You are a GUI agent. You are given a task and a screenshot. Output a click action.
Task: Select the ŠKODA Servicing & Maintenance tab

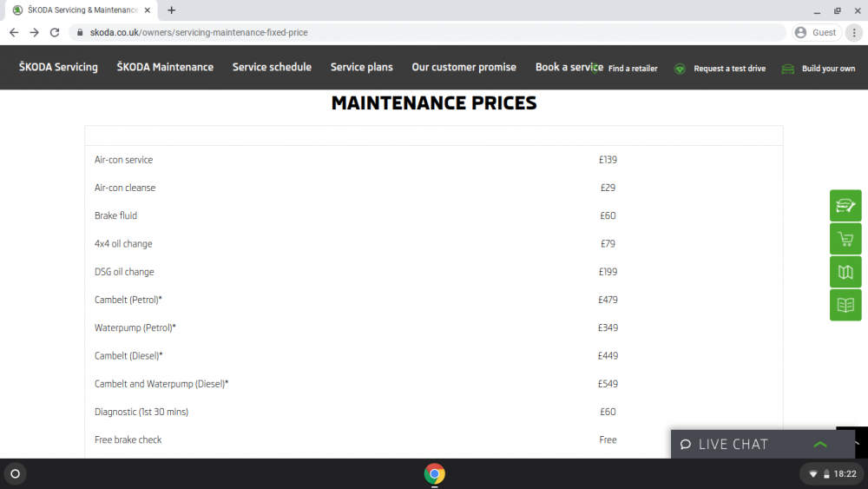(80, 10)
